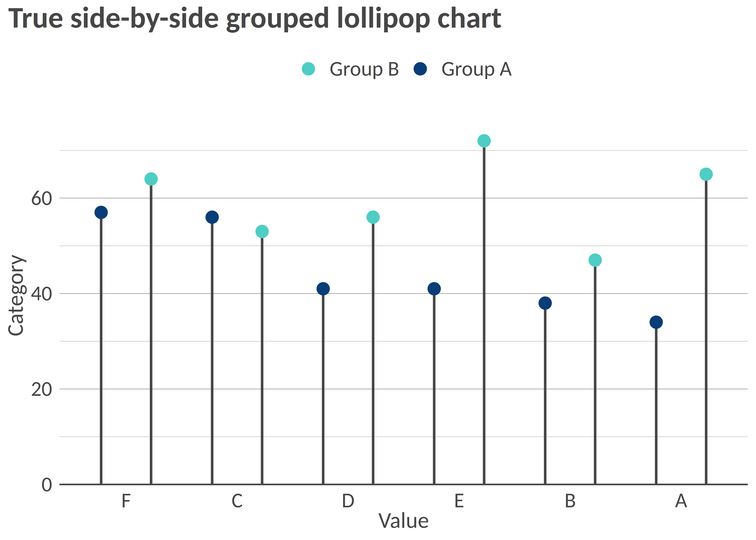
Task: Click the "Value" x-axis title
Action: click(x=403, y=521)
